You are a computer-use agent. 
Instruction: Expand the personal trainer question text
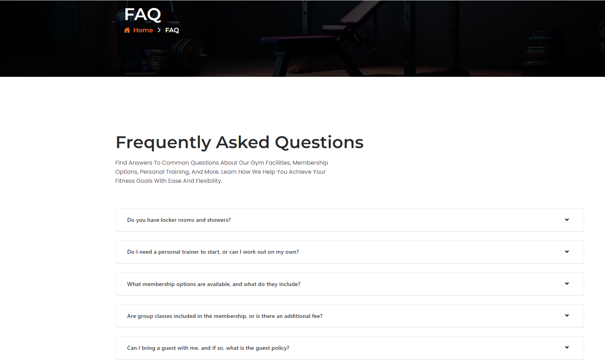tap(213, 252)
